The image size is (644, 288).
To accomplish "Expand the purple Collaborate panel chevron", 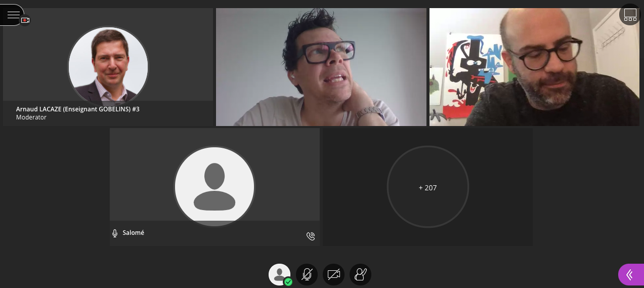I will [631, 274].
